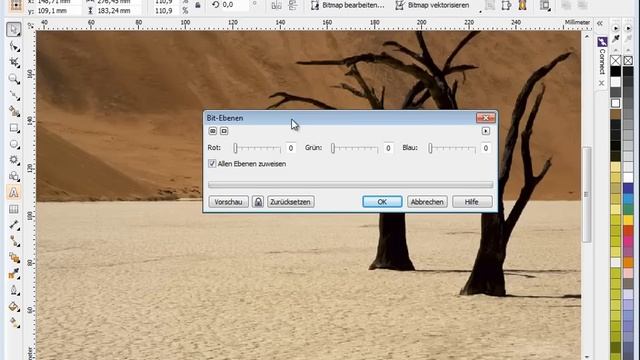This screenshot has width=640, height=360.
Task: Click the Vorschau button
Action: [x=229, y=202]
